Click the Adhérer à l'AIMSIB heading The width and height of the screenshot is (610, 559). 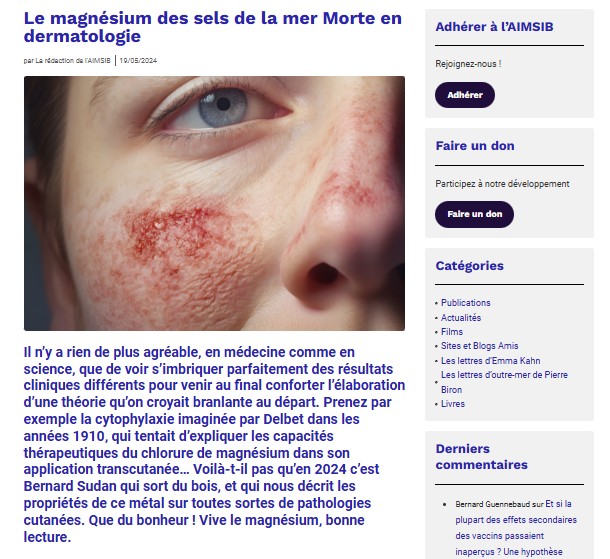click(x=494, y=27)
